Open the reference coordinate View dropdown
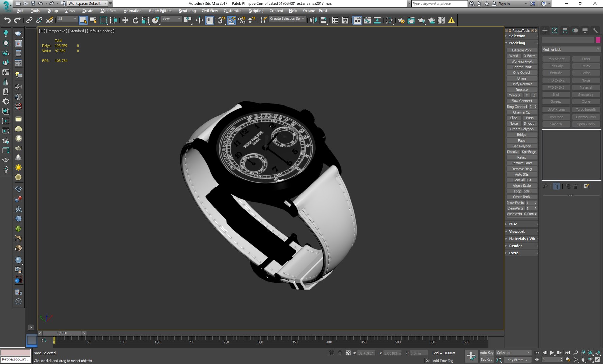This screenshot has height=364, width=603. click(x=171, y=19)
